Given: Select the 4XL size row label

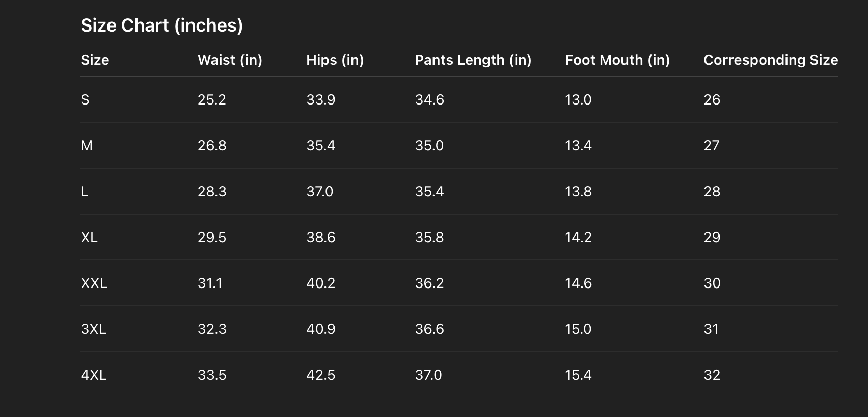Looking at the screenshot, I should pyautogui.click(x=94, y=375).
